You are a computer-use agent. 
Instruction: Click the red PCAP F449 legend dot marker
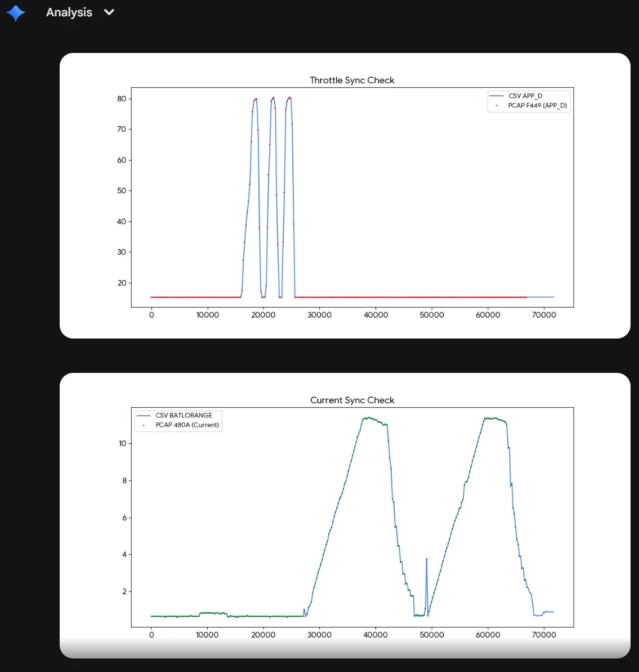pos(498,105)
